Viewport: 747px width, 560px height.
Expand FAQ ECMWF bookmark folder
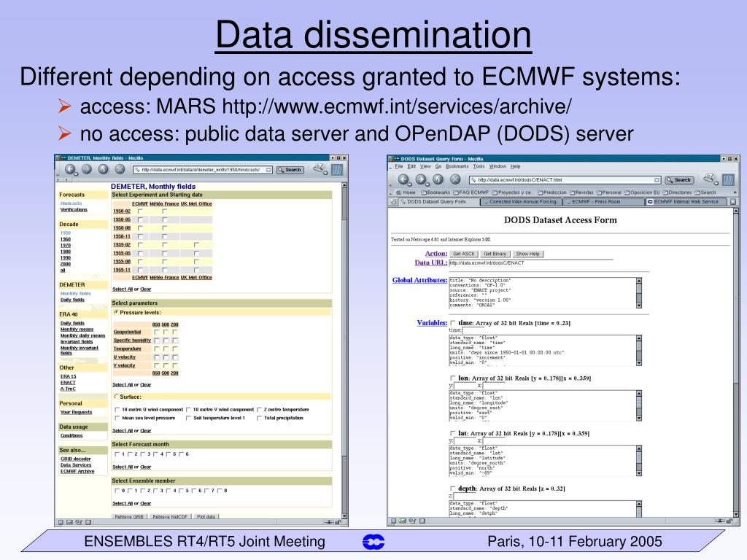471,192
